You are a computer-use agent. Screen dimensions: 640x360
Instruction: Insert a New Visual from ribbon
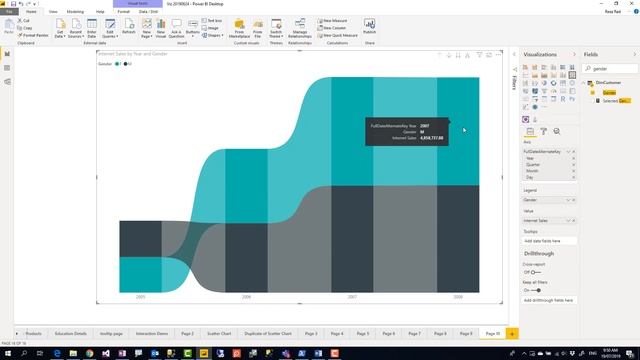coord(161,28)
